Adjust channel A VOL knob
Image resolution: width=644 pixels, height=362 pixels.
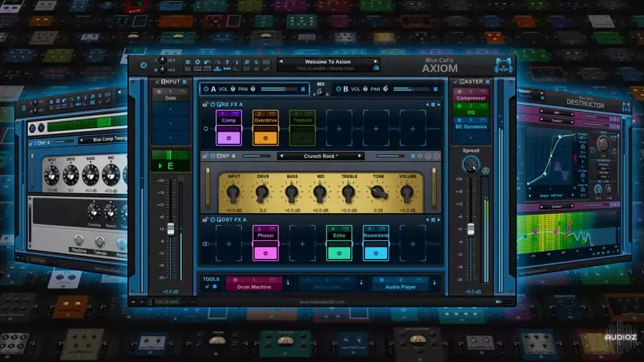[x=233, y=89]
